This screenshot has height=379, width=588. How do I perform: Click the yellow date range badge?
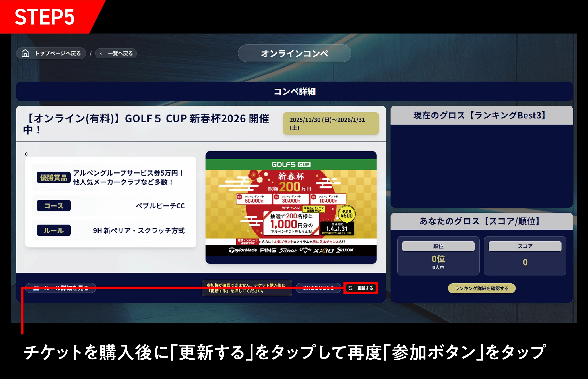(331, 123)
